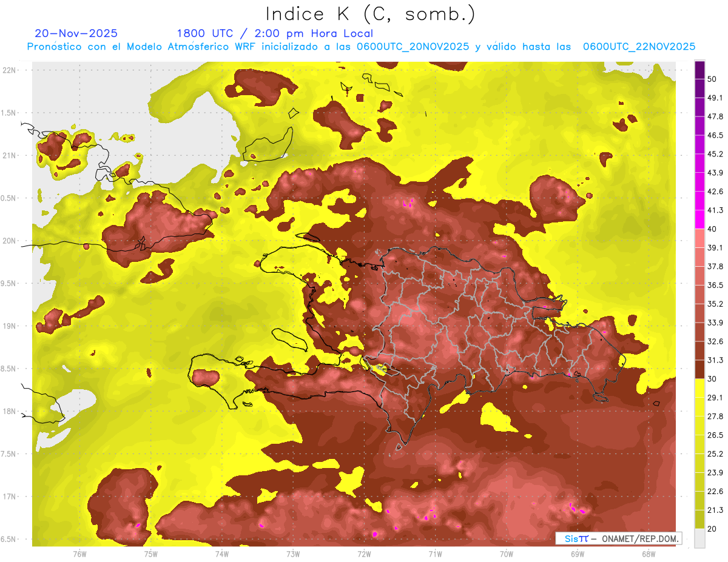Pick the yellow colorbar band between 29.1 and 30
The image size is (728, 562).
(699, 388)
